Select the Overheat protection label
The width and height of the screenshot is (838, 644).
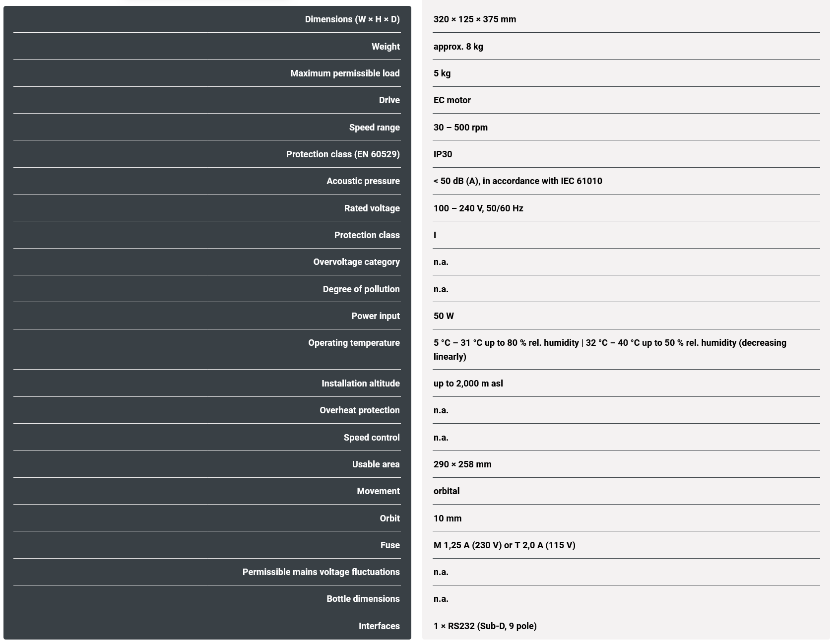coord(359,410)
